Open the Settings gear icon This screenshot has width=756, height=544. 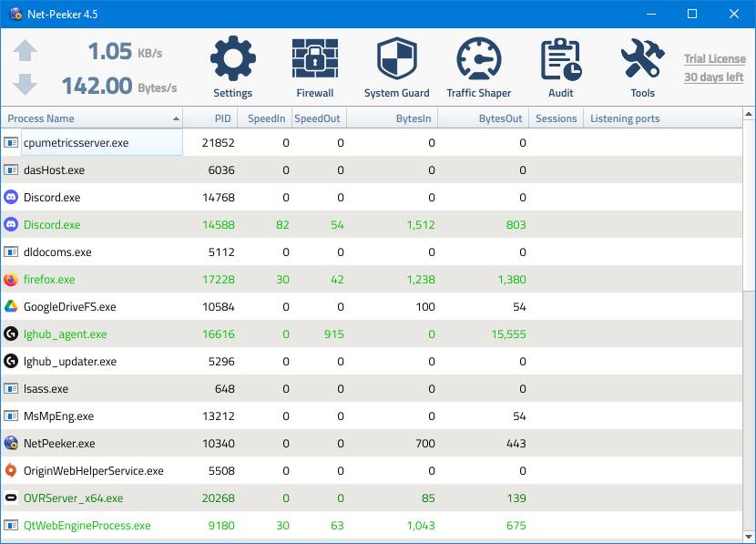point(233,58)
